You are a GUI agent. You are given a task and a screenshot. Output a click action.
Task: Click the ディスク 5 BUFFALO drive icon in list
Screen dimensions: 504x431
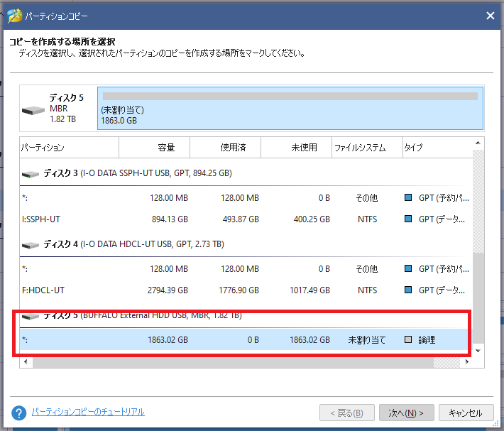[31, 317]
